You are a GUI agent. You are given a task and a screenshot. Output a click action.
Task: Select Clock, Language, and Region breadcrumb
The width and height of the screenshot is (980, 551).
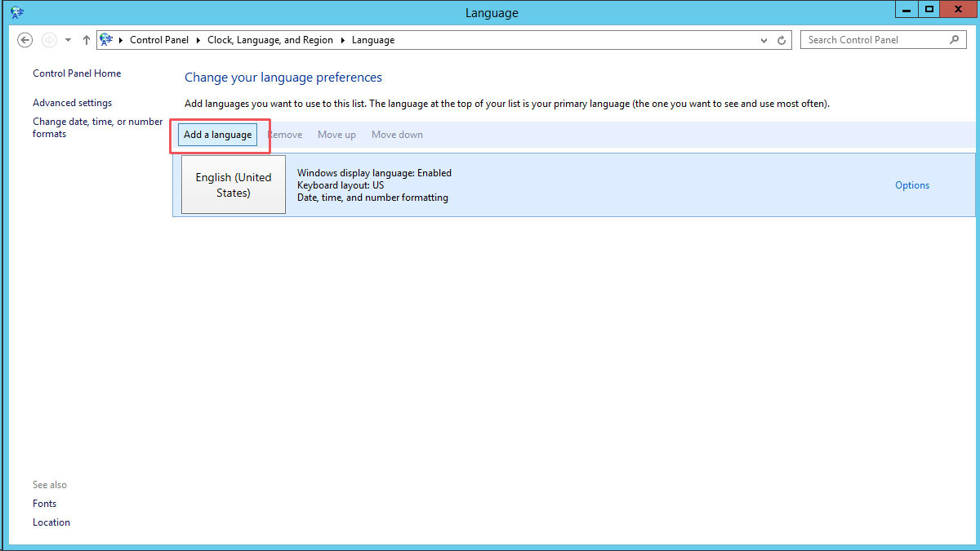[x=270, y=40]
